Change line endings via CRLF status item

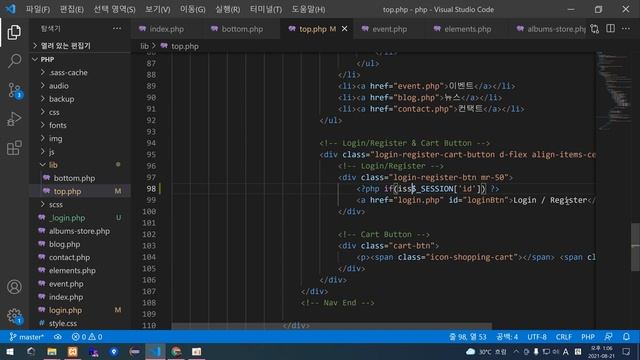pyautogui.click(x=564, y=337)
